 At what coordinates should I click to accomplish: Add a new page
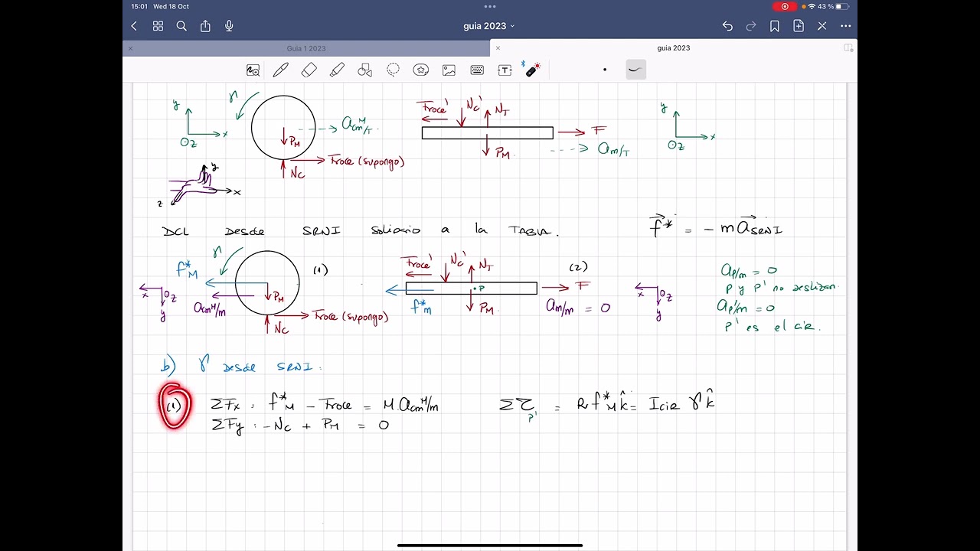(799, 26)
